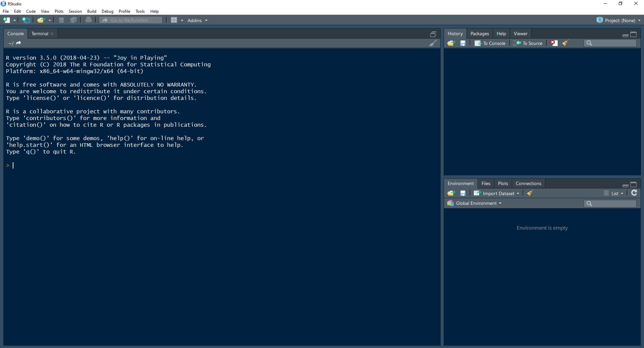This screenshot has height=348, width=644.
Task: Open the workspace panes dropdown
Action: (177, 20)
